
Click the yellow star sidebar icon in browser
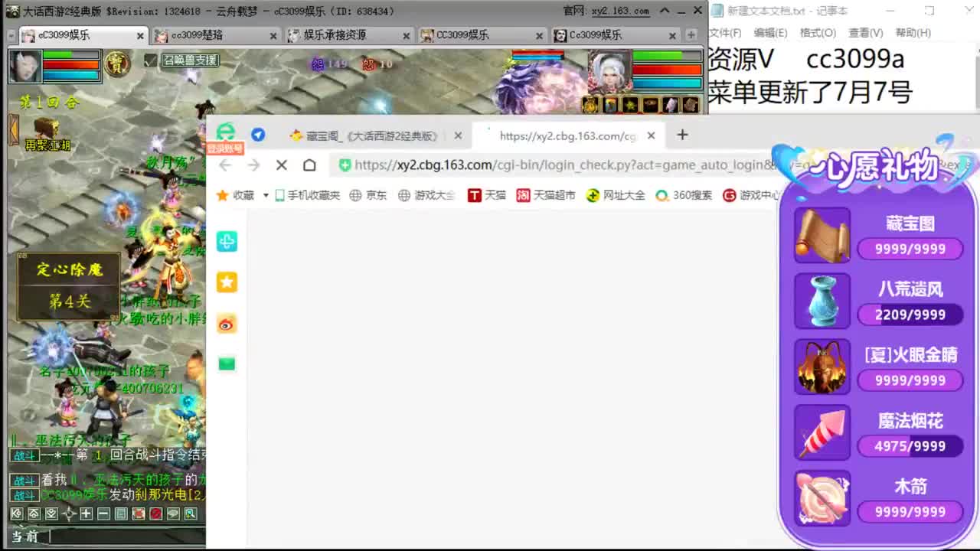[227, 282]
